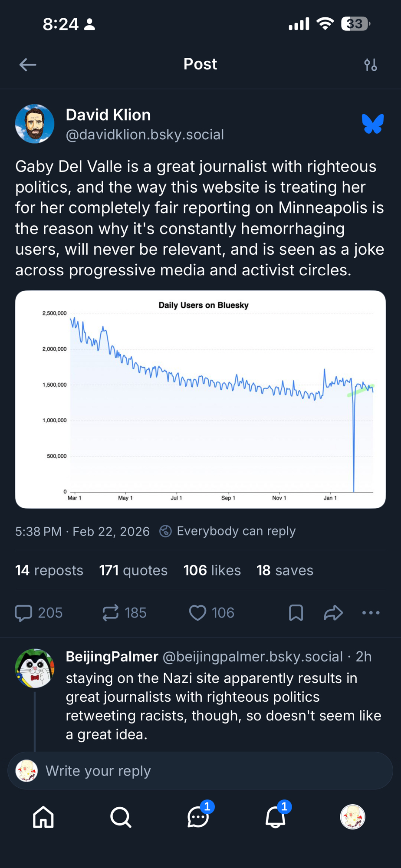This screenshot has height=868, width=401.
Task: View the 14 reposts list
Action: 49,570
